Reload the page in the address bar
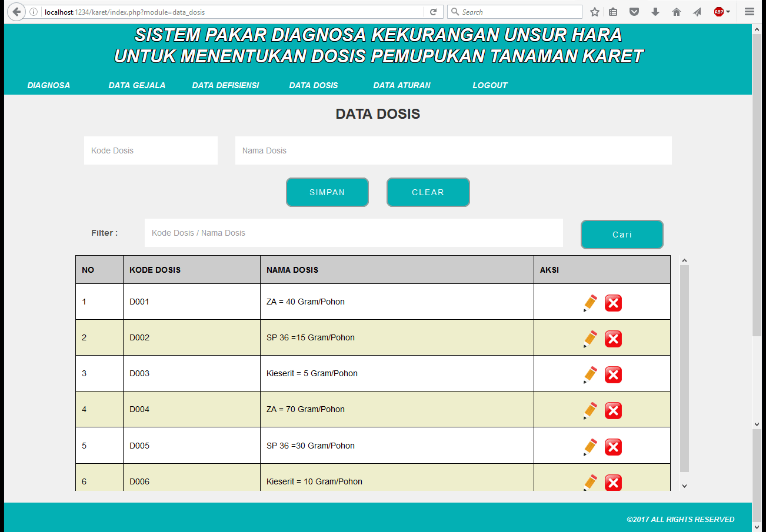766x532 pixels. [433, 12]
